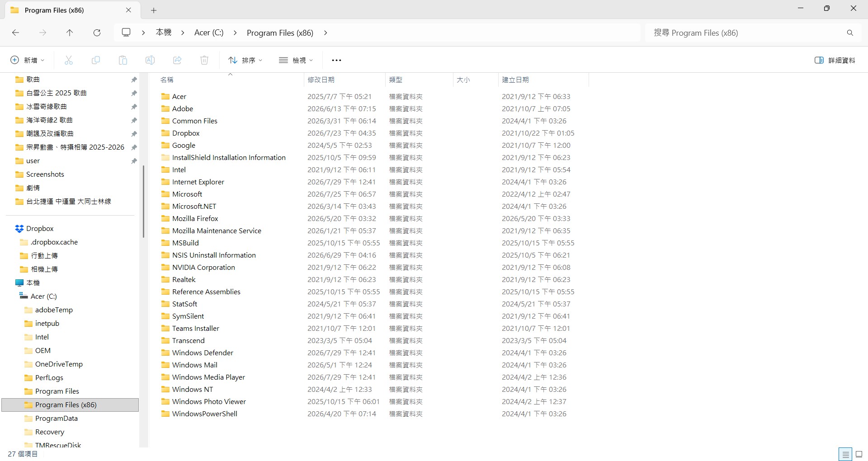Click 本機 breadcrumb in address bar

tap(164, 33)
